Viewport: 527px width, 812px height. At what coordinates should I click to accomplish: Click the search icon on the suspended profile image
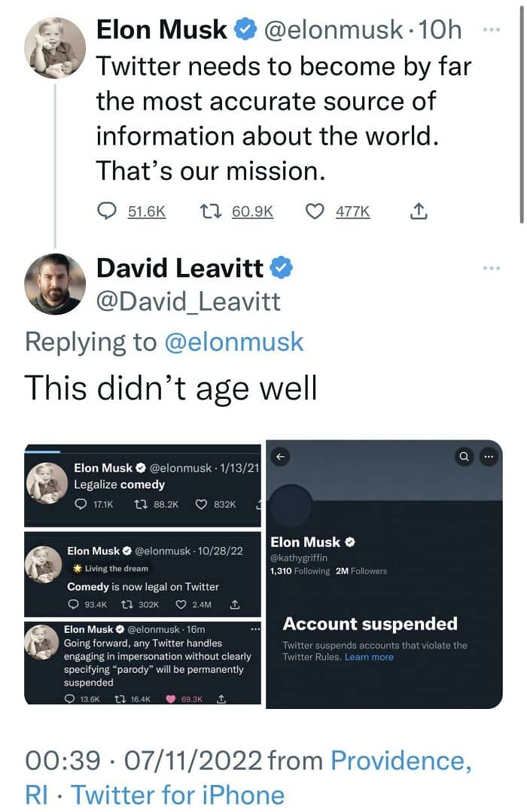click(465, 456)
